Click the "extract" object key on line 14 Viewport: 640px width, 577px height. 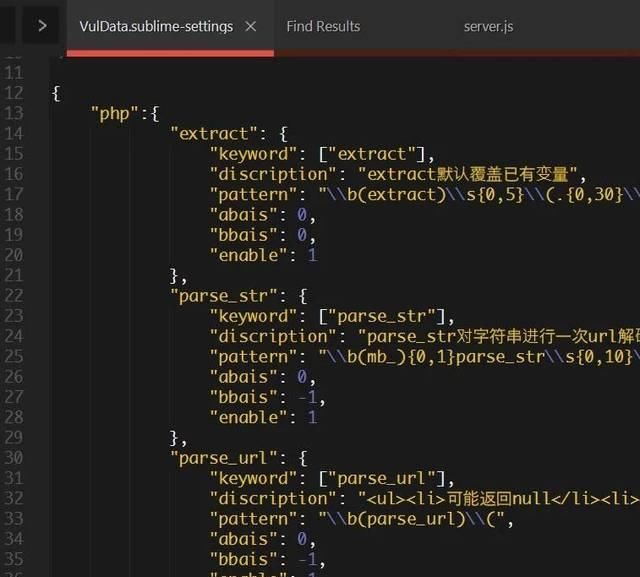click(213, 133)
